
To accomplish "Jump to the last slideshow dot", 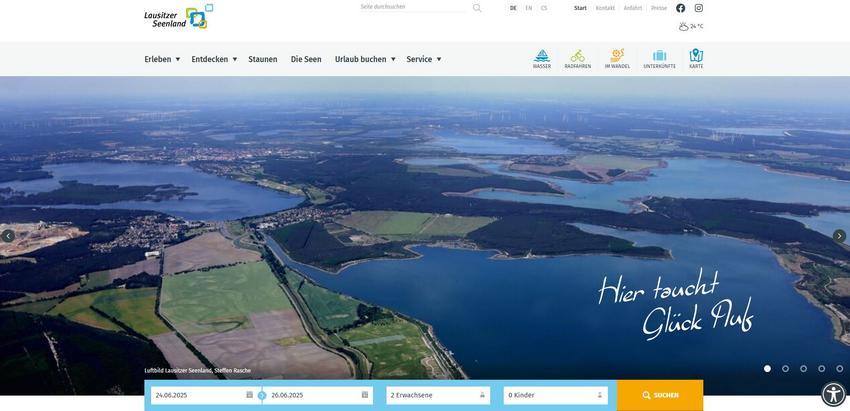I will [839, 369].
